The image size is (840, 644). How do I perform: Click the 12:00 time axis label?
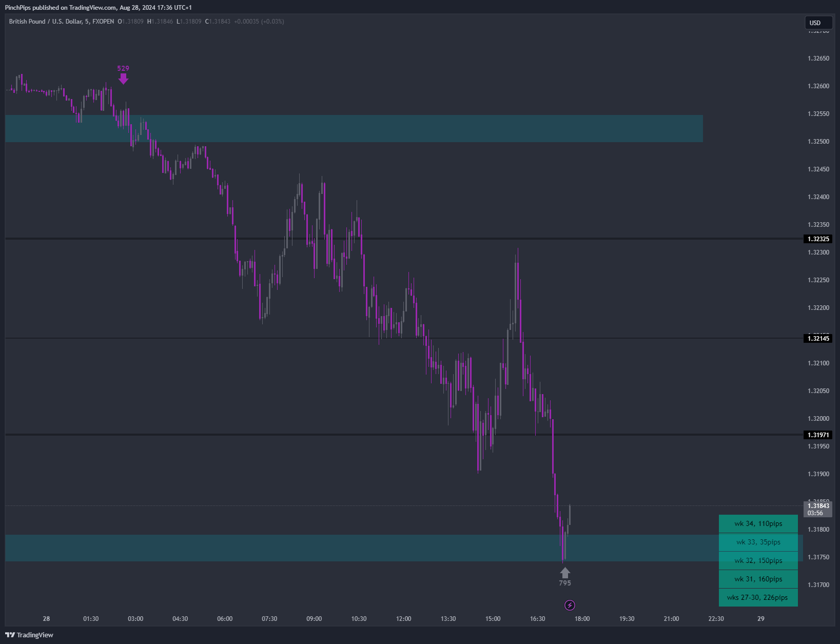pyautogui.click(x=404, y=619)
